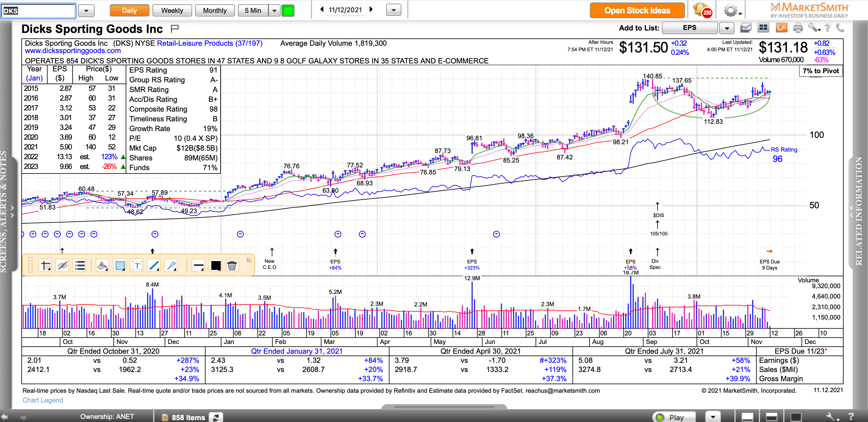The height and width of the screenshot is (422, 868).
Task: Navigate back with bottom-left arrow
Action: point(5,417)
